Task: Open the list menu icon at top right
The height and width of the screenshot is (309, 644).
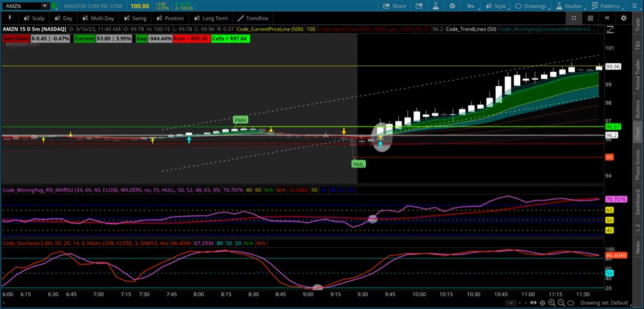Action: coord(634,6)
